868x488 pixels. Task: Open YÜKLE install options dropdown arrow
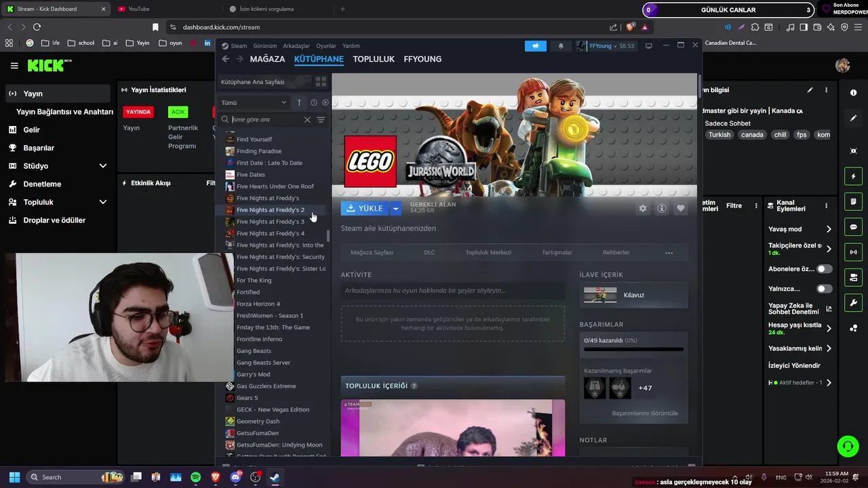(395, 208)
